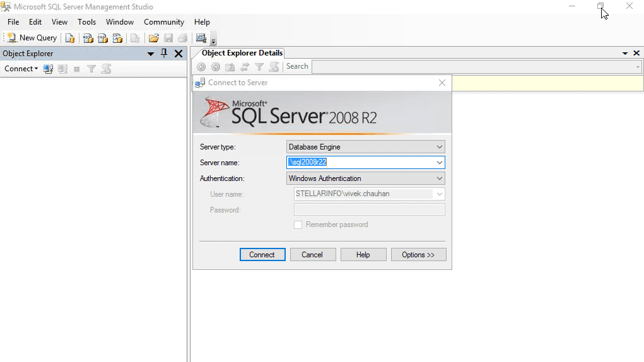Open the Server name dropdown list

point(440,163)
